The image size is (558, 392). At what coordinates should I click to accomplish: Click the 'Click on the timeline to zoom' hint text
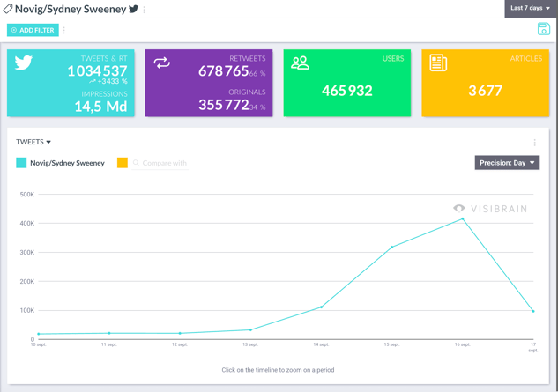(278, 370)
